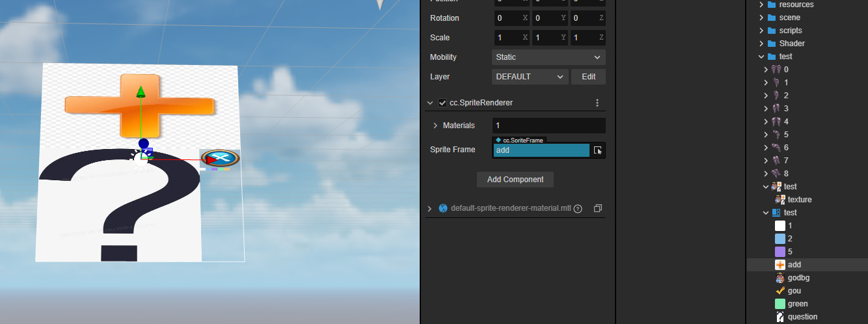The height and width of the screenshot is (324, 868).
Task: Expand the resources folder arrow
Action: pyautogui.click(x=761, y=5)
